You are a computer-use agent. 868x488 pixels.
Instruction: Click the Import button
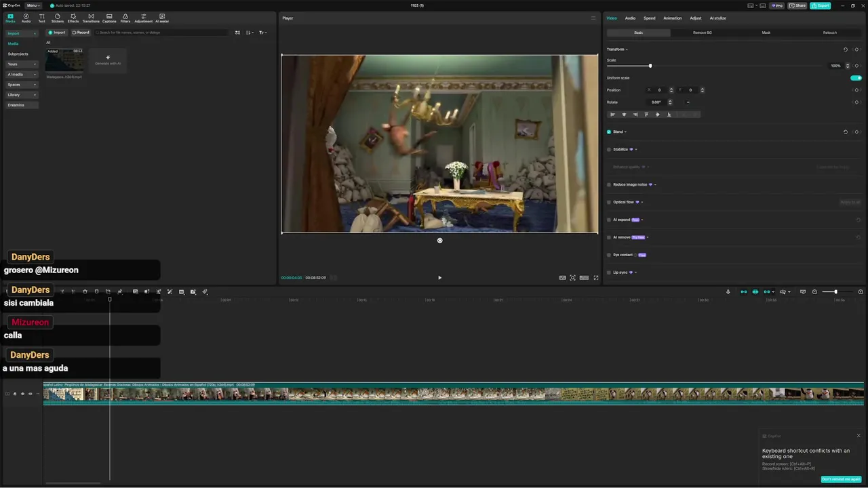point(57,33)
